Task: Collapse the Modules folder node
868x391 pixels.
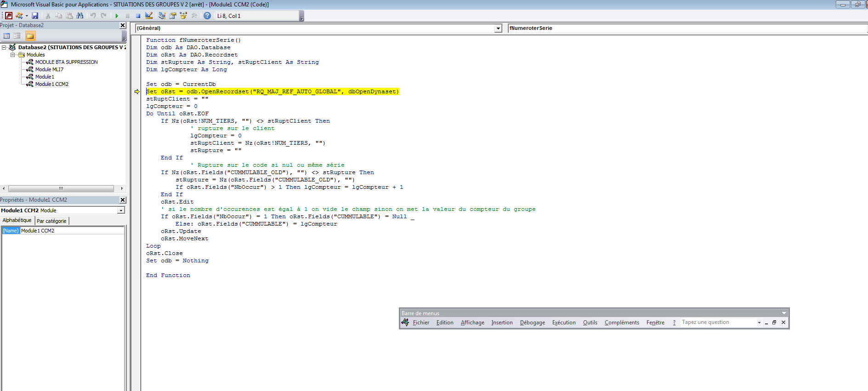Action: [12, 55]
